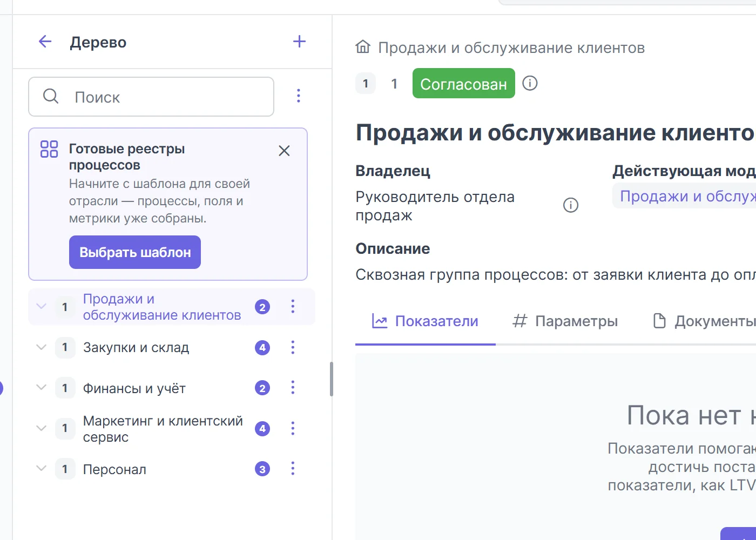Viewport: 756px width, 540px height.
Task: Select Персонал in the tree
Action: tap(114, 469)
